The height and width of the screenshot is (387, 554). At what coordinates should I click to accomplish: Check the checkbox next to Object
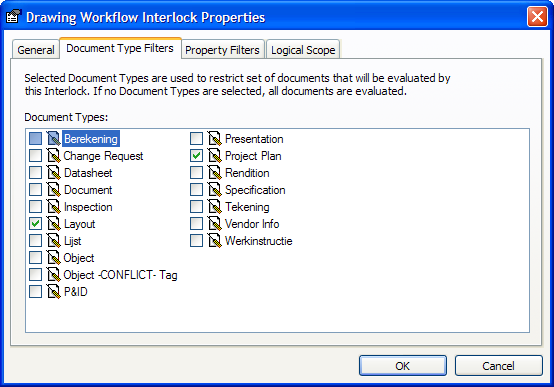point(35,258)
